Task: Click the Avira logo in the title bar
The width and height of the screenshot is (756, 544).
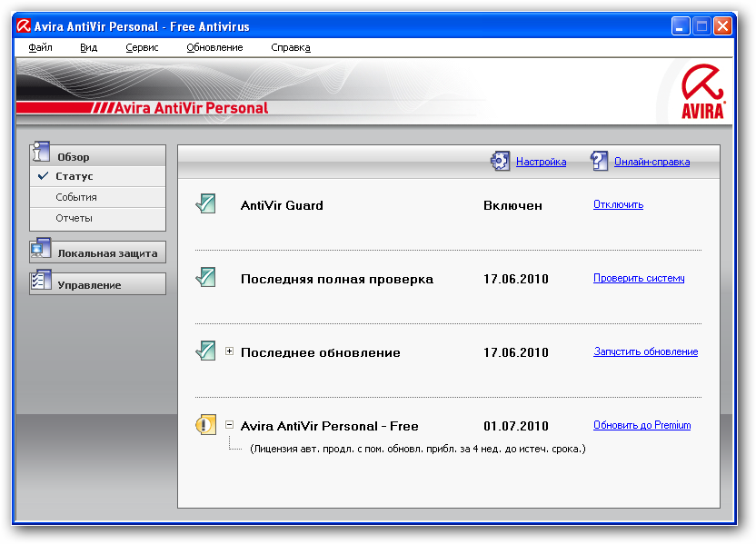Action: click(x=23, y=25)
